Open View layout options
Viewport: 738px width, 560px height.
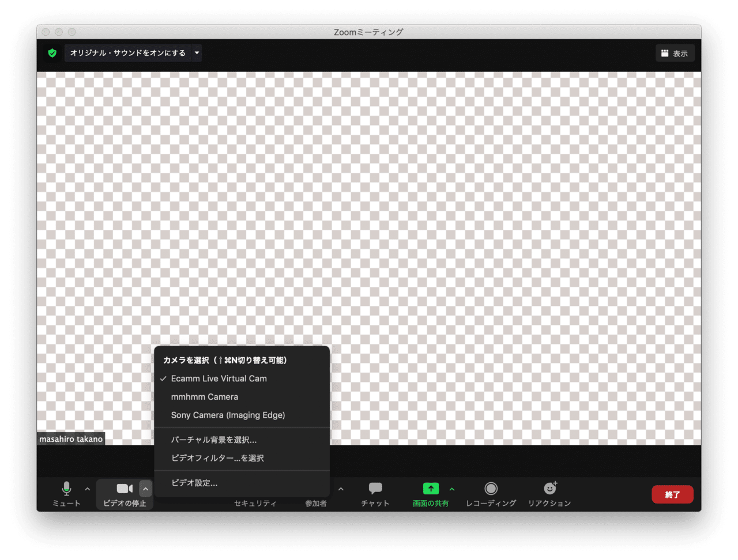(675, 53)
